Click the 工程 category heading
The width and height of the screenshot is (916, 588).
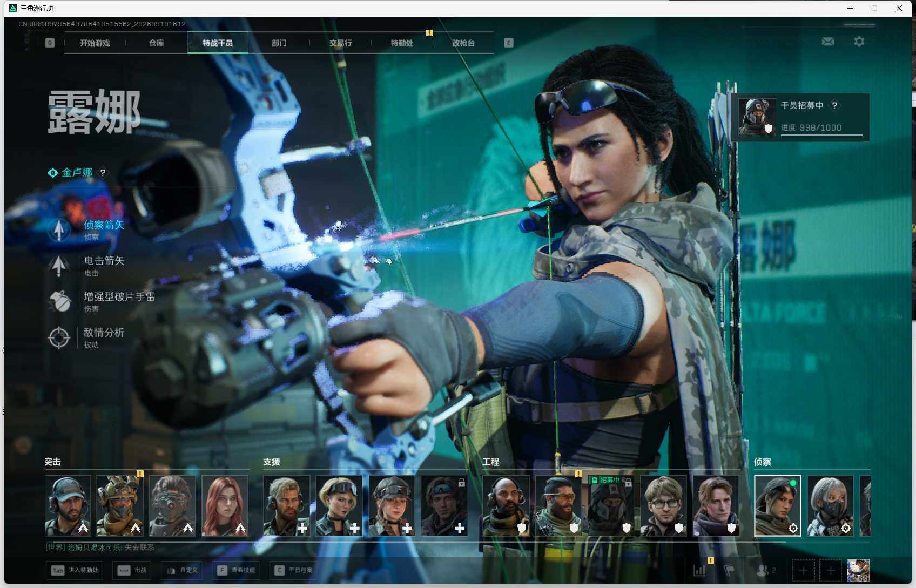[491, 462]
